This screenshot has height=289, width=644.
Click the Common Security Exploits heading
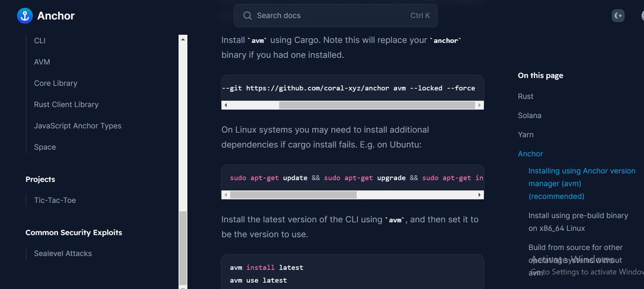(x=74, y=233)
